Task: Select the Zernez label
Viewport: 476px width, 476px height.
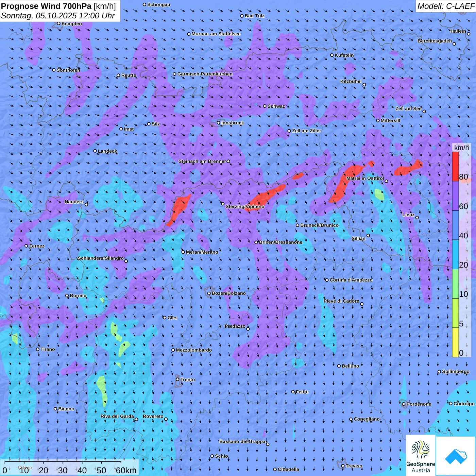Action: point(37,246)
